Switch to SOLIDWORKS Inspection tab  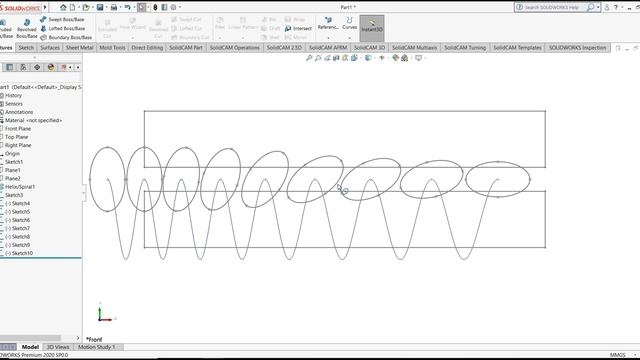[578, 48]
